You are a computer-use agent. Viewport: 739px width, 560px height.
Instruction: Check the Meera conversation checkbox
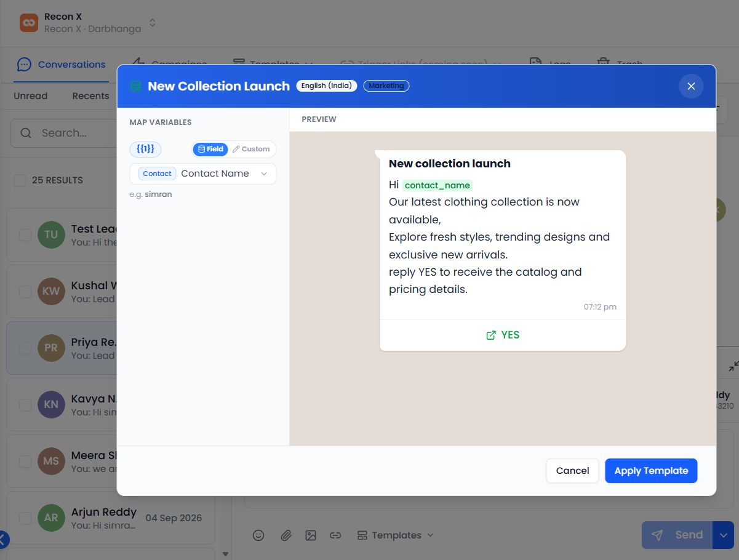[25, 462]
